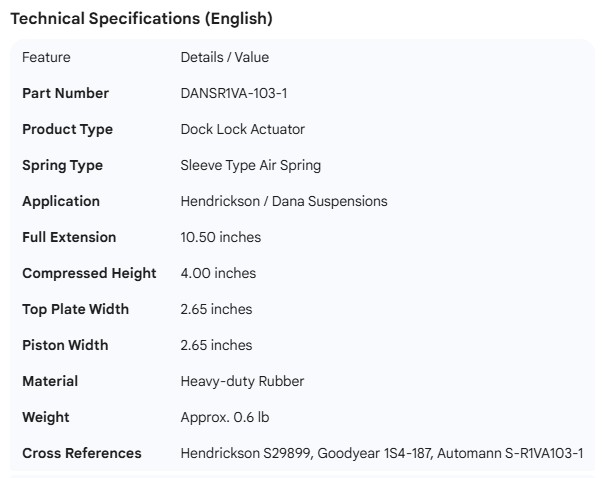Click the Dock Lock Actuator value
Screen dimensions: 606x478
pyautogui.click(x=242, y=129)
